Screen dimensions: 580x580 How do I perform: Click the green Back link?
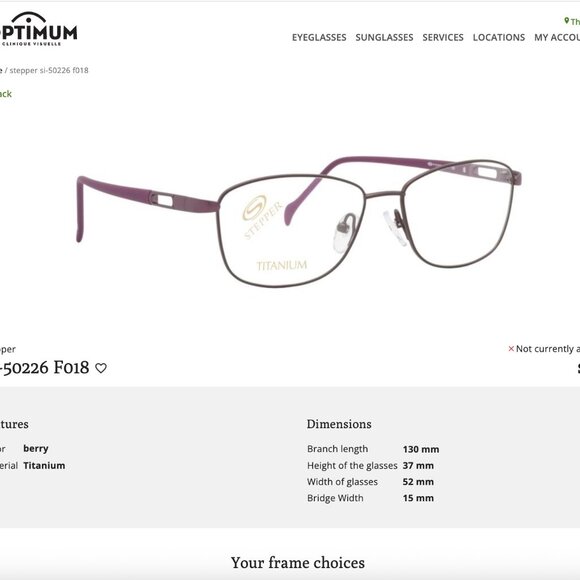coord(6,94)
